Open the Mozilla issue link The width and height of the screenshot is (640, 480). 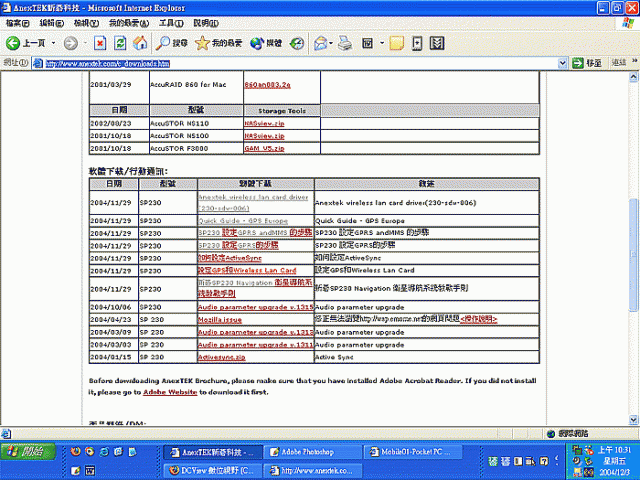[222, 318]
